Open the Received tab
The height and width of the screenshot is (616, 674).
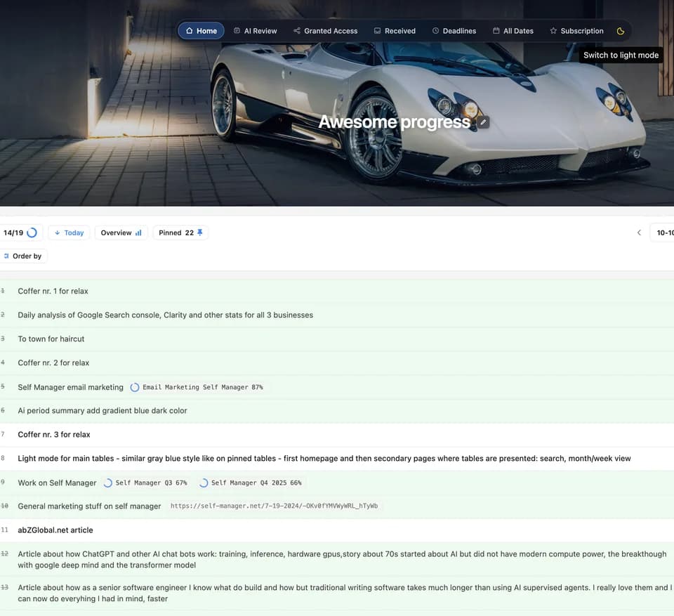point(395,31)
